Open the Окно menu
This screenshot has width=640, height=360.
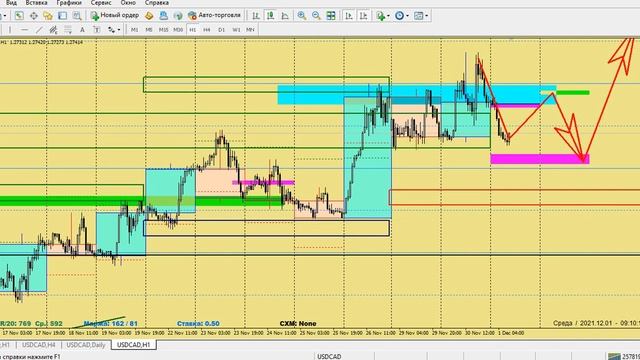point(128,3)
